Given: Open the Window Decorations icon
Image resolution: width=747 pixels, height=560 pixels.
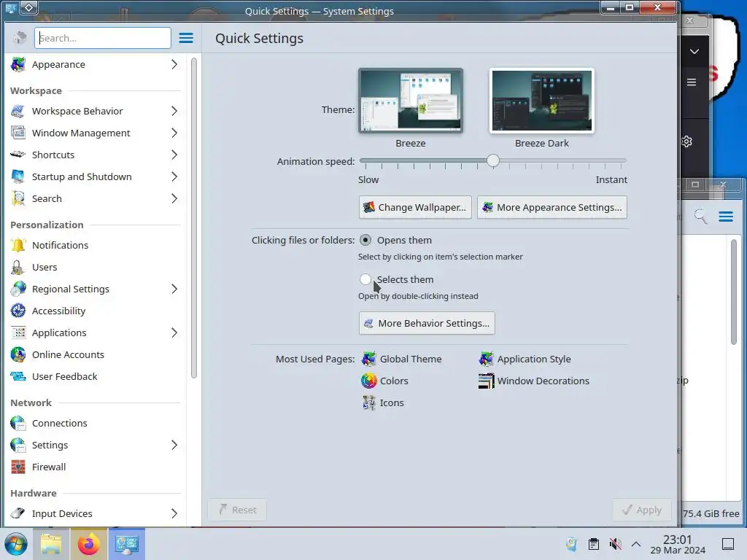Looking at the screenshot, I should click(x=486, y=381).
